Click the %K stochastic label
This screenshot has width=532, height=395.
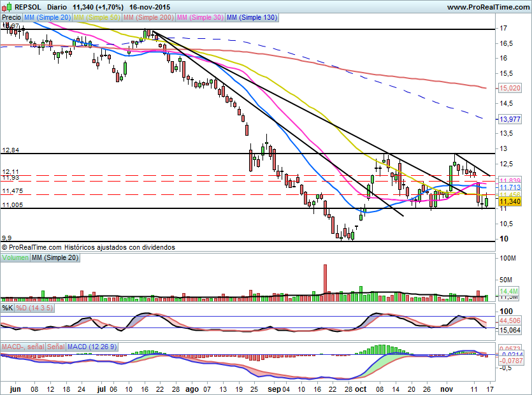point(7,308)
